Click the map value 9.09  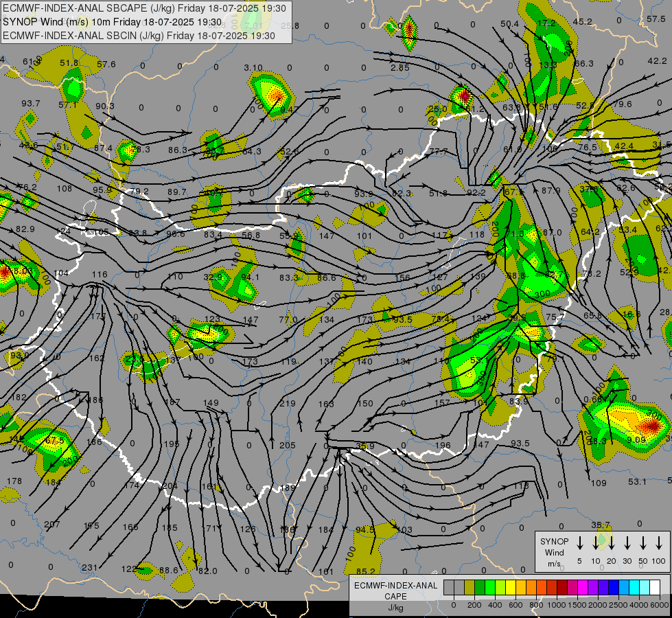click(x=636, y=439)
